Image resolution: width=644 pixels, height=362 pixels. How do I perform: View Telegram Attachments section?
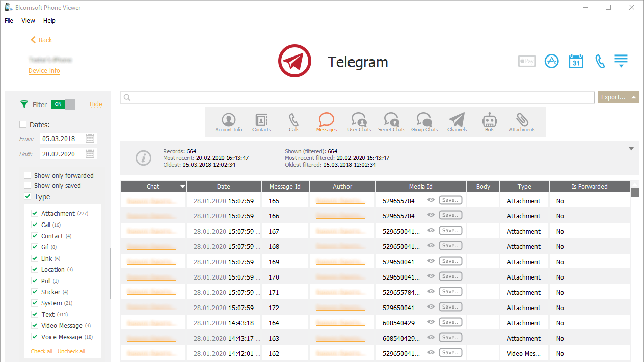point(522,122)
